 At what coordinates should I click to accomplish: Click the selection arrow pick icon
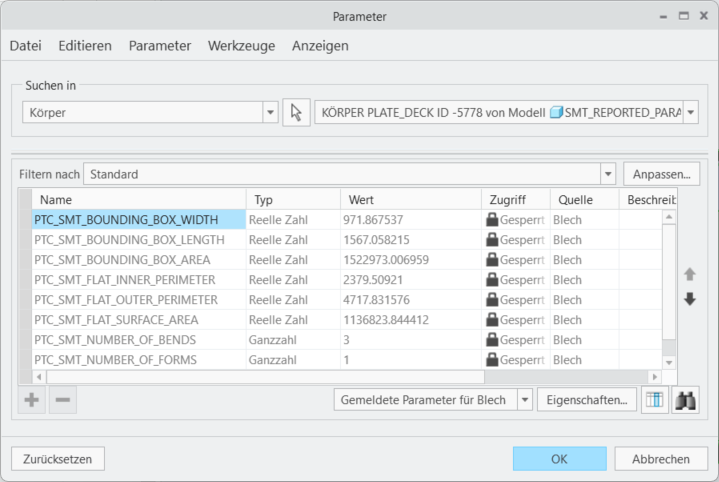[x=296, y=112]
